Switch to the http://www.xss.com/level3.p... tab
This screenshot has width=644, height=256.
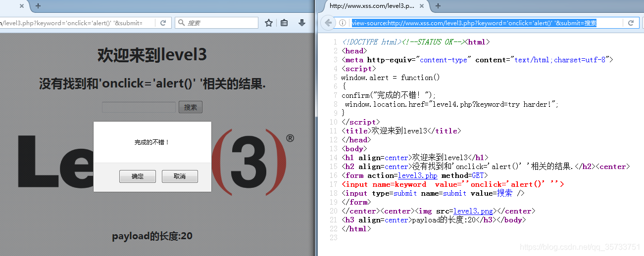[371, 6]
